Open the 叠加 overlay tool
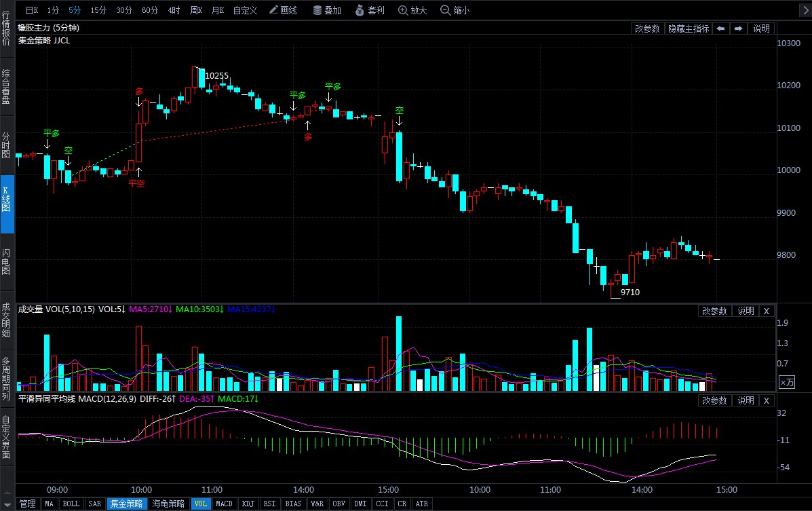This screenshot has height=511, width=812. coord(327,10)
